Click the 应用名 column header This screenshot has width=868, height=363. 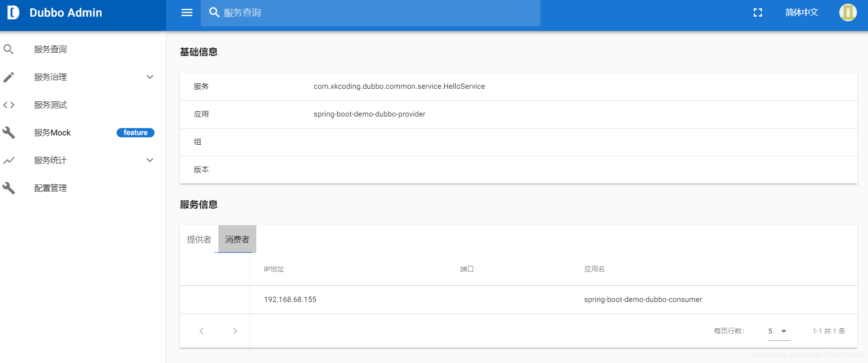595,269
